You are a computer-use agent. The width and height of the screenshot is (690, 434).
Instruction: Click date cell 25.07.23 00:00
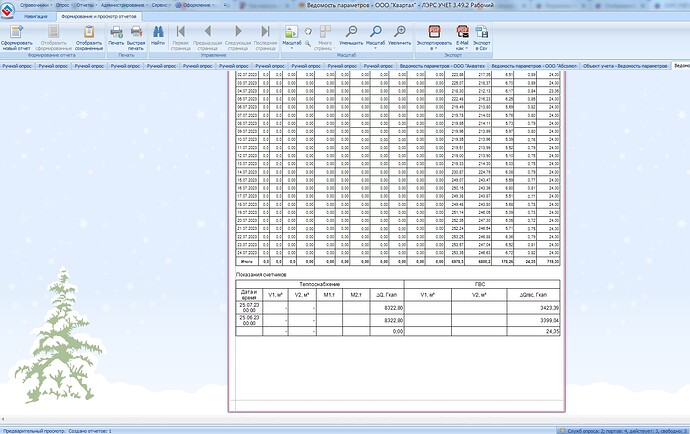(x=249, y=308)
